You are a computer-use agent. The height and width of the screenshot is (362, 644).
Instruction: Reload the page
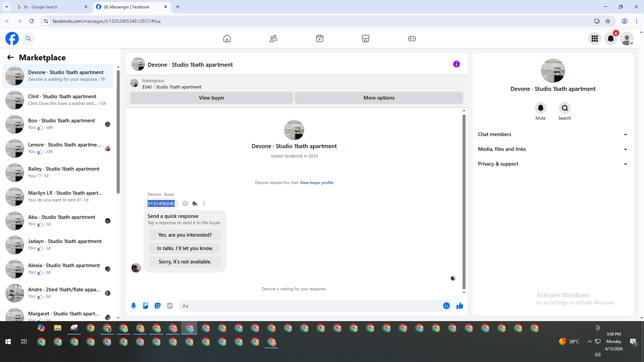[x=32, y=21]
